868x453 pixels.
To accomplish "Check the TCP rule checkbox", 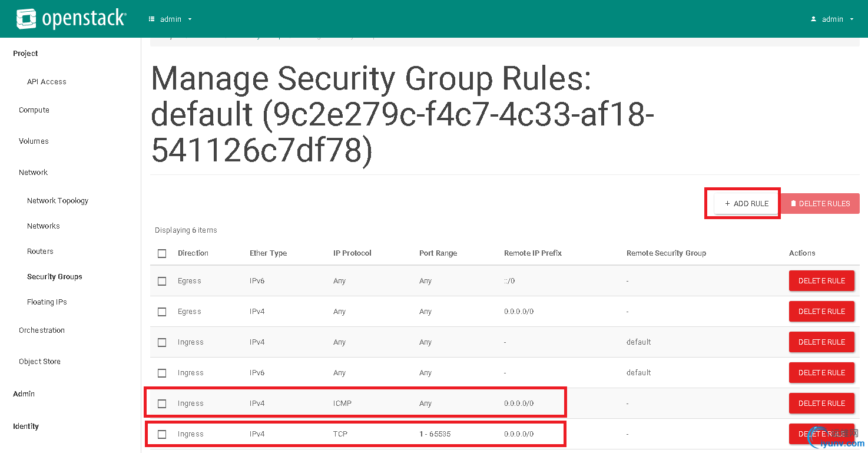I will click(162, 435).
